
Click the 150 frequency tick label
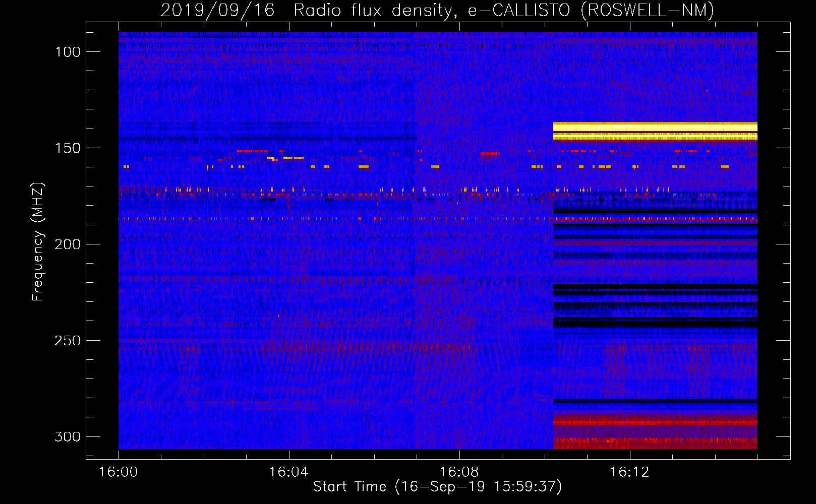[x=68, y=148]
